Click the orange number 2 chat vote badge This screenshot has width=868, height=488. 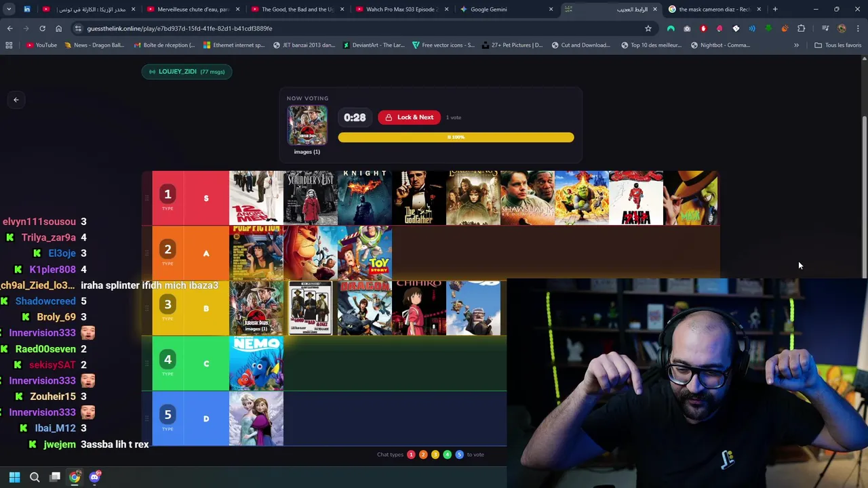coord(423,455)
